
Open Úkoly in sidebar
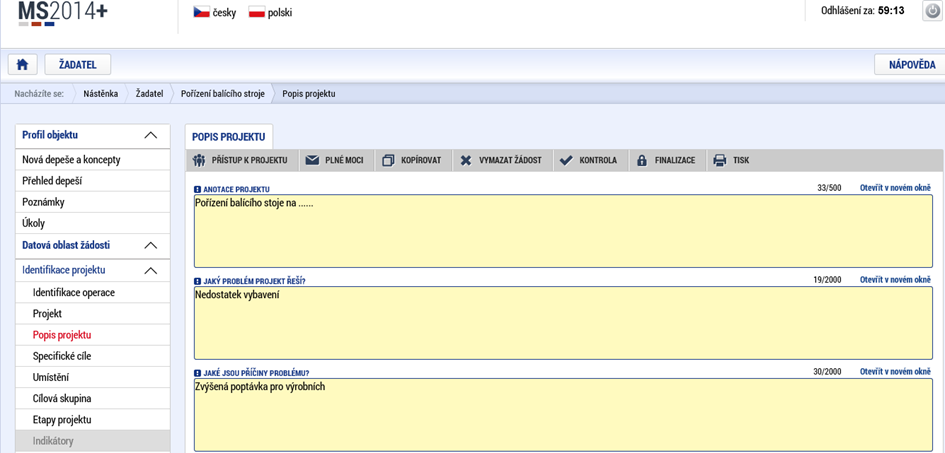pyautogui.click(x=93, y=223)
